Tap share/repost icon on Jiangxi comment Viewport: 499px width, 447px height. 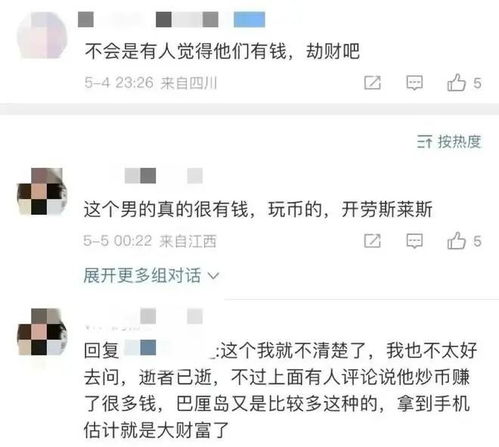click(x=372, y=240)
